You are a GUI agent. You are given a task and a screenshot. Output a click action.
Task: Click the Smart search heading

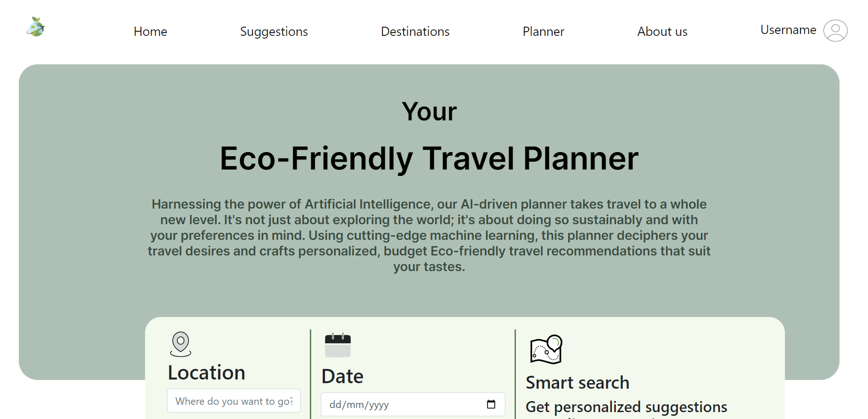pos(577,383)
